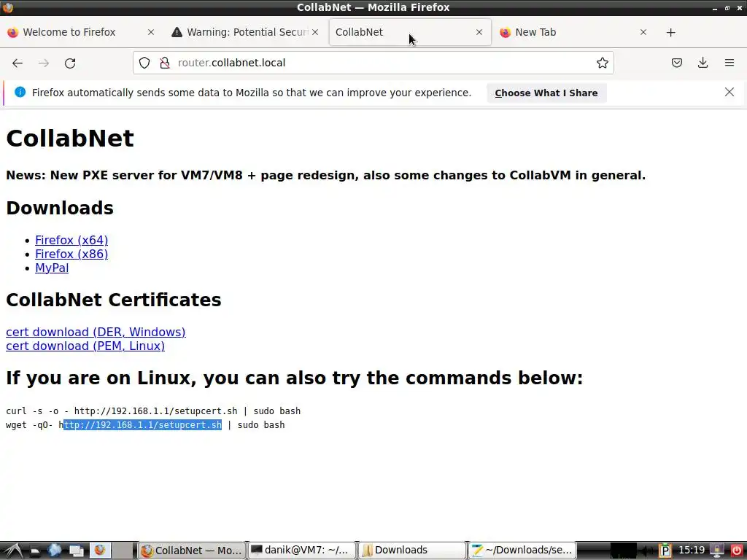The image size is (747, 560).
Task: Reload the current page
Action: tap(70, 63)
